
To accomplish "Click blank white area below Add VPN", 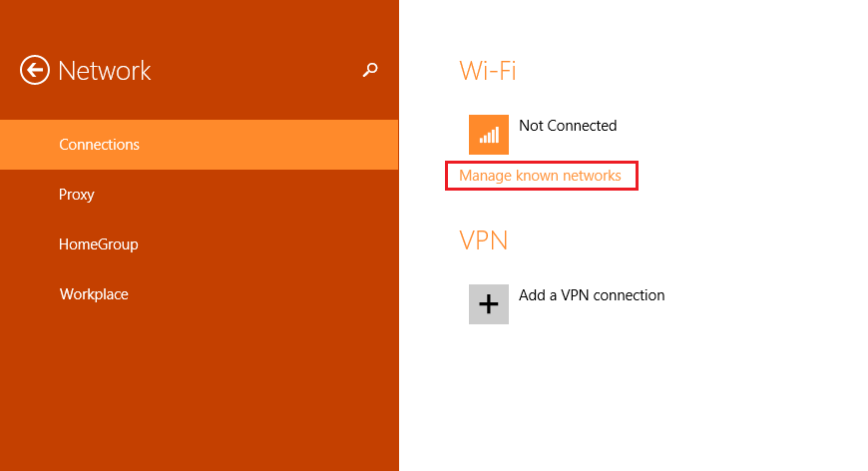I will click(632, 398).
